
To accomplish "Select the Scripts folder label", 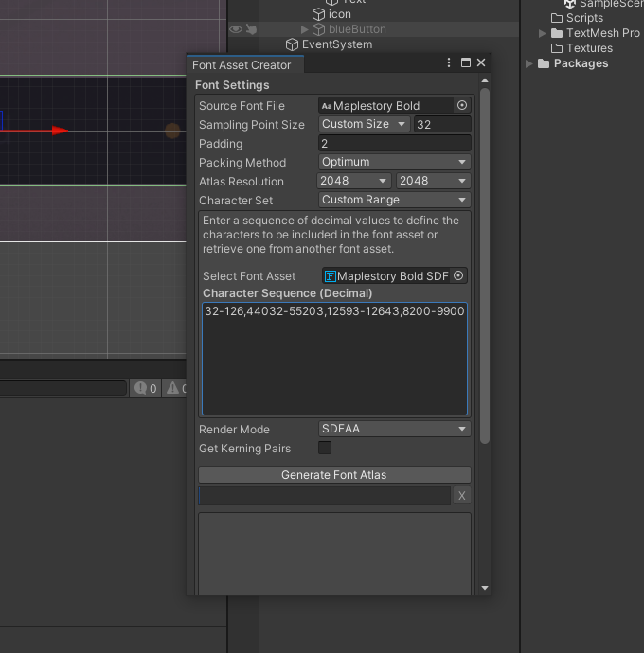I will coord(584,18).
